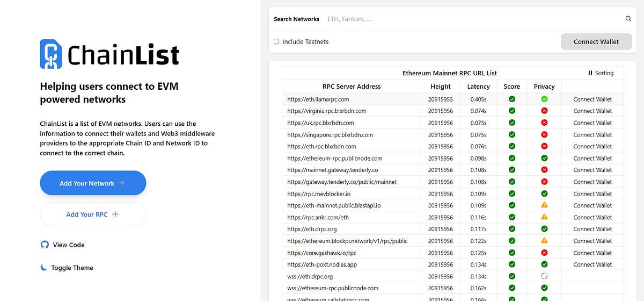644x301 pixels.
Task: Click privacy green check for https eth.drpc.org
Action: point(544,229)
